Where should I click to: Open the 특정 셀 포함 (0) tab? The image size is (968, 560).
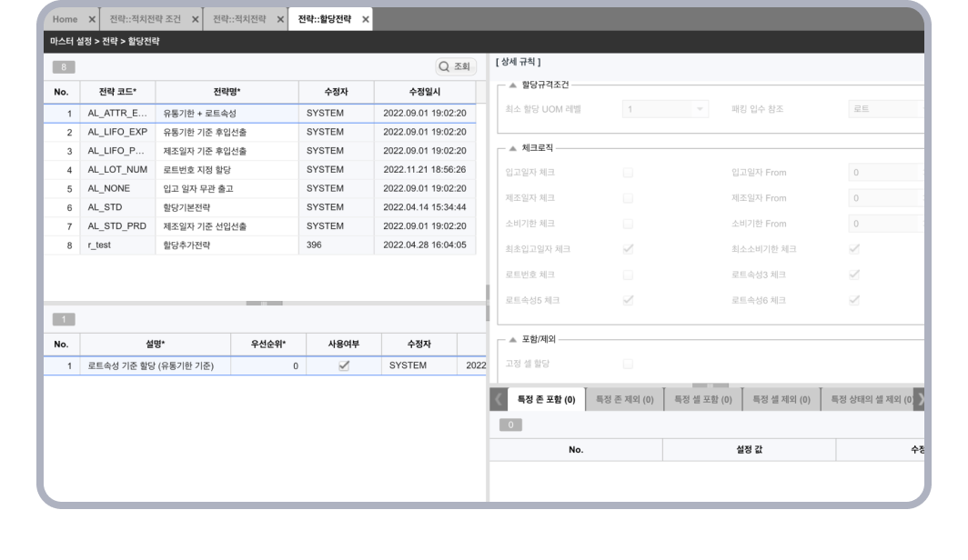[x=702, y=399]
